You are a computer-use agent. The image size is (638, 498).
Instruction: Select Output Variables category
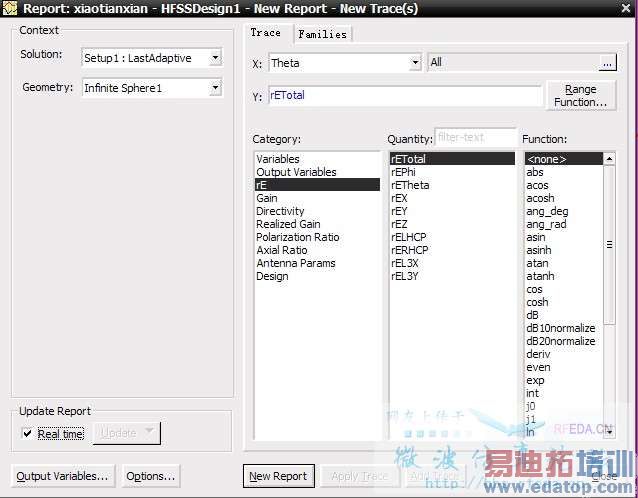point(317,172)
